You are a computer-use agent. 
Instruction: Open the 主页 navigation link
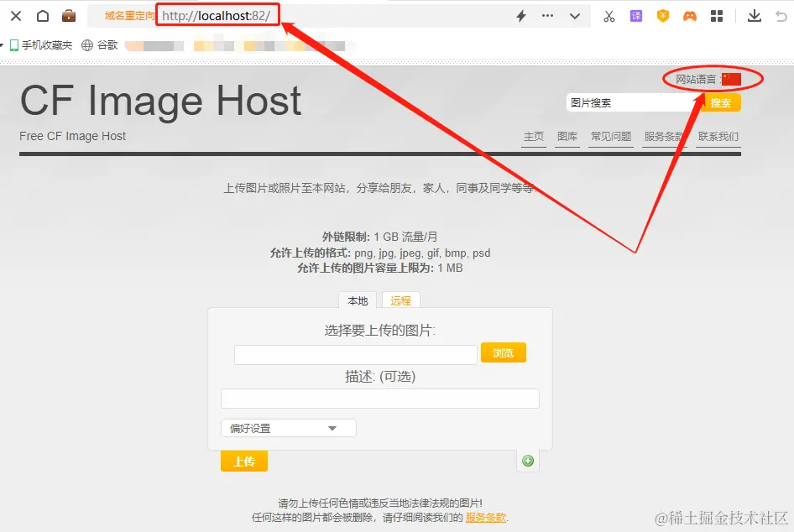click(534, 137)
